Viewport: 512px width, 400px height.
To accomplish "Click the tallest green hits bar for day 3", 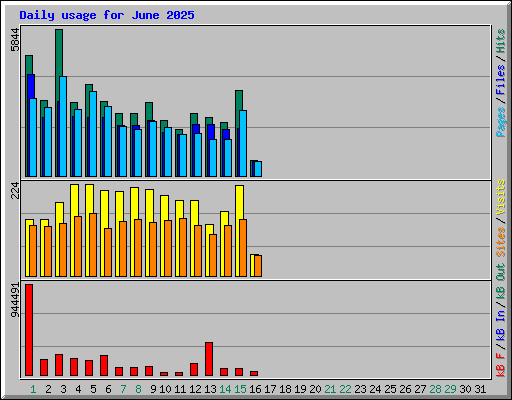I will click(x=59, y=53).
